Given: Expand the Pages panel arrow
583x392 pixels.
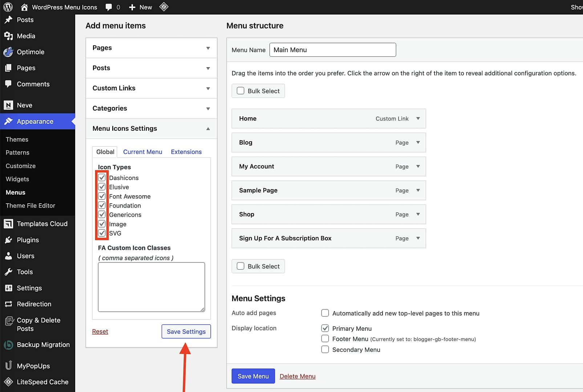Looking at the screenshot, I should tap(208, 48).
